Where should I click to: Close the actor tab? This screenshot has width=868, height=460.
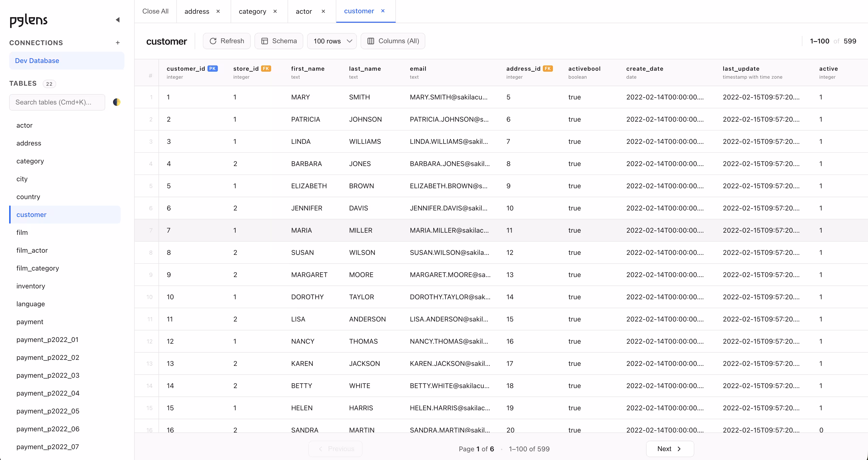pos(323,11)
